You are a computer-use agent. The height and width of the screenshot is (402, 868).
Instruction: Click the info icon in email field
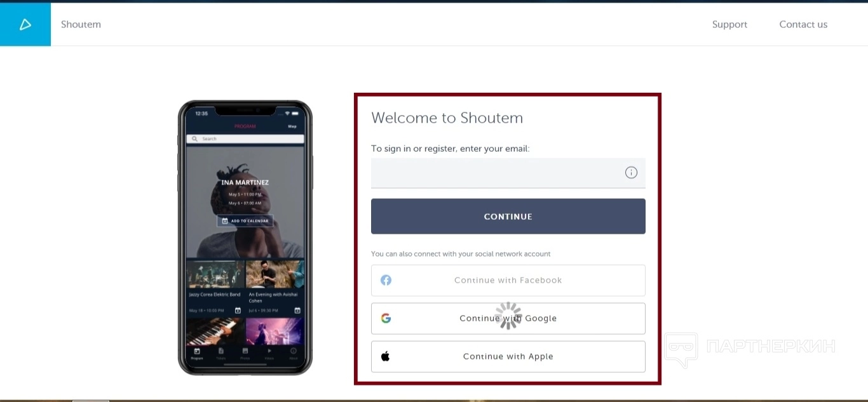(631, 173)
